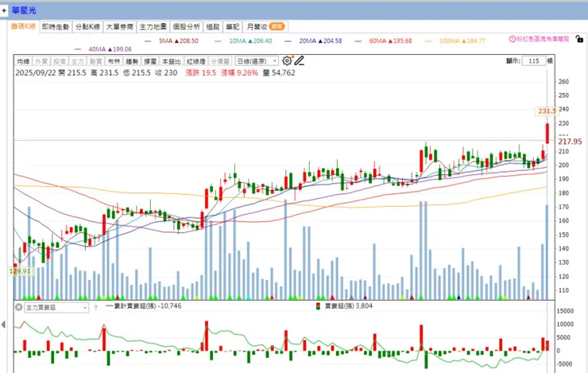Click the left-pointing collapse arrow
The width and height of the screenshot is (588, 373).
click(x=3, y=324)
